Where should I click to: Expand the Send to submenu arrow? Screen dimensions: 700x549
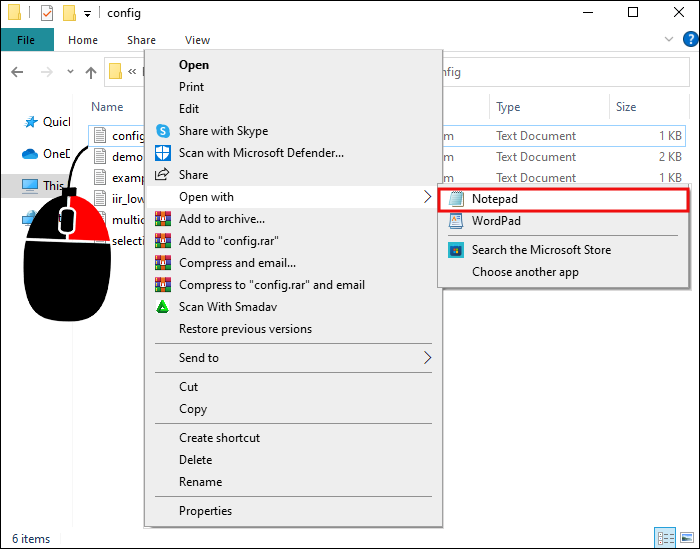(x=427, y=358)
